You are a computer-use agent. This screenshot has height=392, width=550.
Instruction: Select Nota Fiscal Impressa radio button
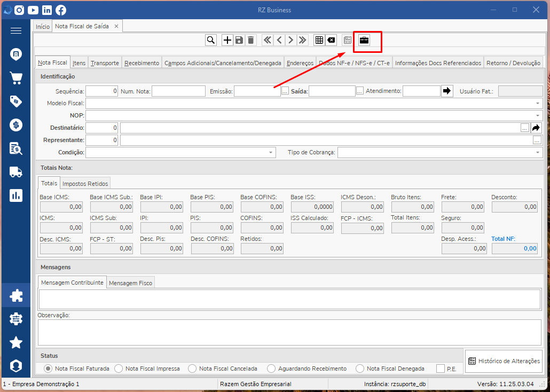pos(119,369)
